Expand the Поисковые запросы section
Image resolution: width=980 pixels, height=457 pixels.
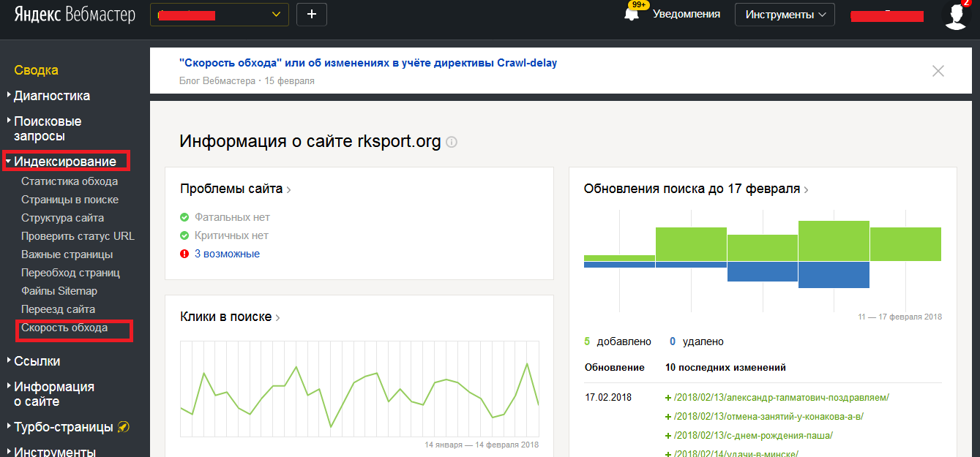coord(48,129)
